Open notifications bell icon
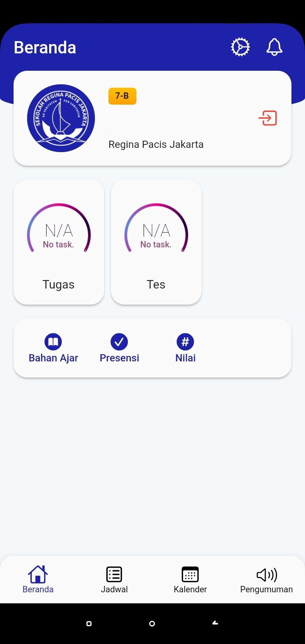The image size is (305, 644). [x=274, y=47]
